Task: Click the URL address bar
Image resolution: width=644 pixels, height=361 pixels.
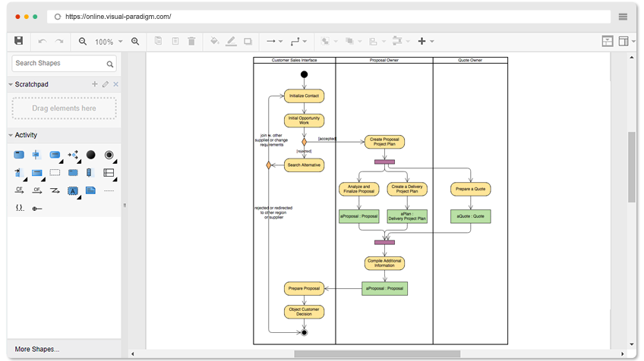Action: (x=329, y=17)
